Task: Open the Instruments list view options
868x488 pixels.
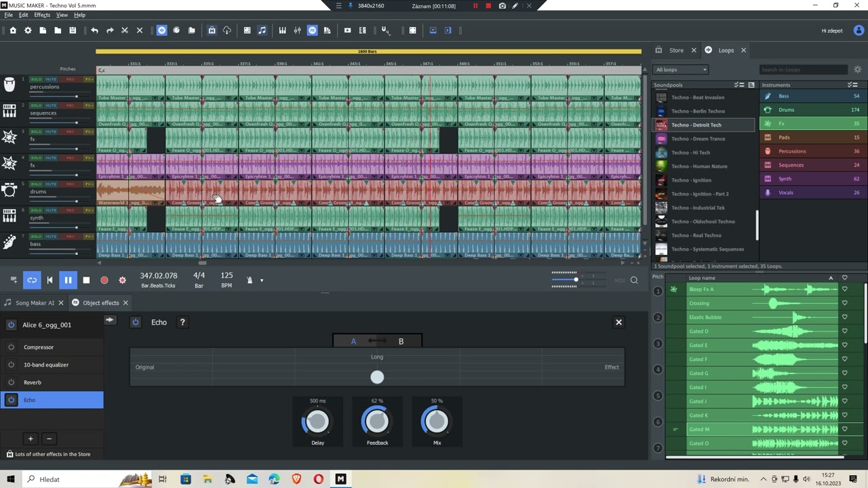Action: pos(852,85)
